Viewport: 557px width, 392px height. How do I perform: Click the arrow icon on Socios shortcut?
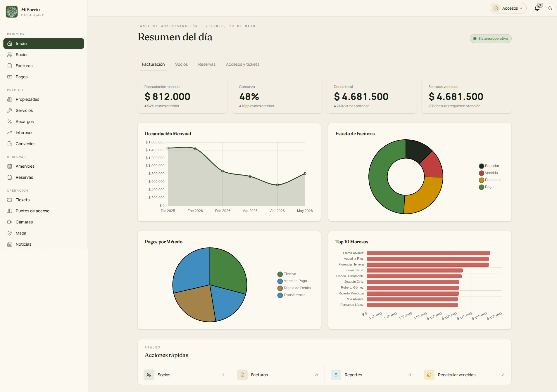[x=223, y=375]
